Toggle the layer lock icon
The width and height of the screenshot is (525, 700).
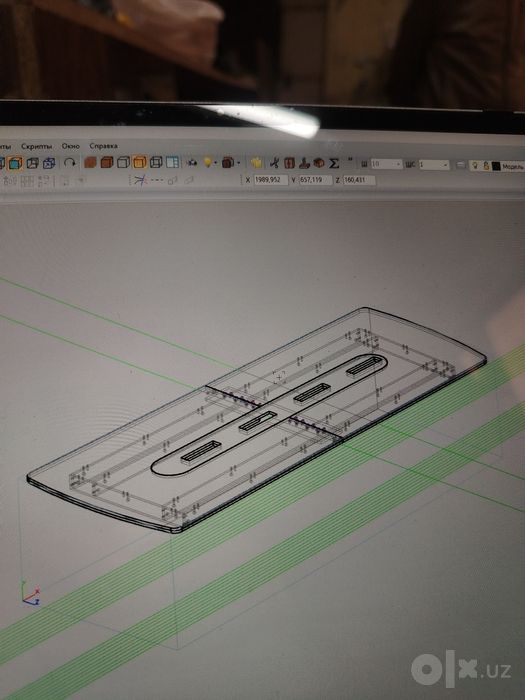click(x=486, y=166)
